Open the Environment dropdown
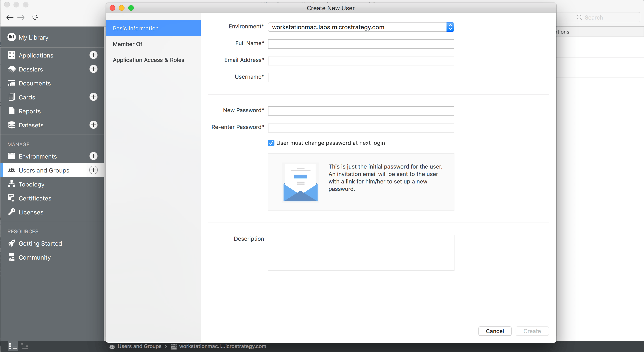The height and width of the screenshot is (352, 644). click(361, 27)
